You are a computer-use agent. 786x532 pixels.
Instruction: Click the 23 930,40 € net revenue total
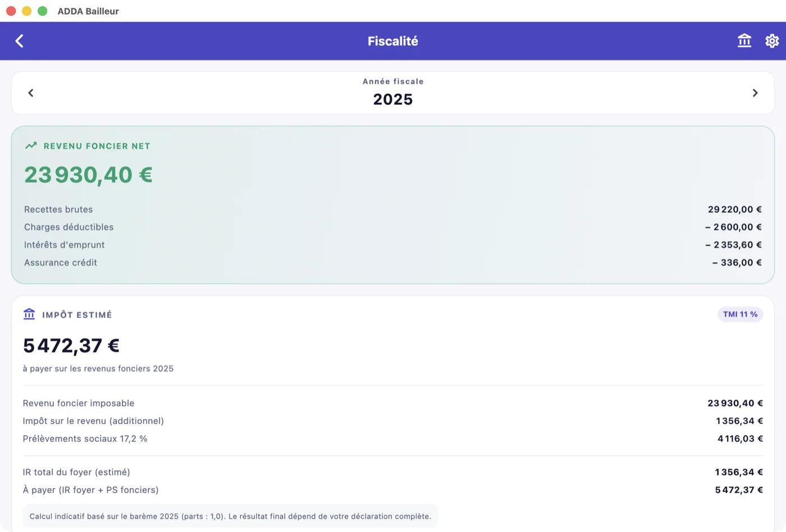(x=88, y=175)
